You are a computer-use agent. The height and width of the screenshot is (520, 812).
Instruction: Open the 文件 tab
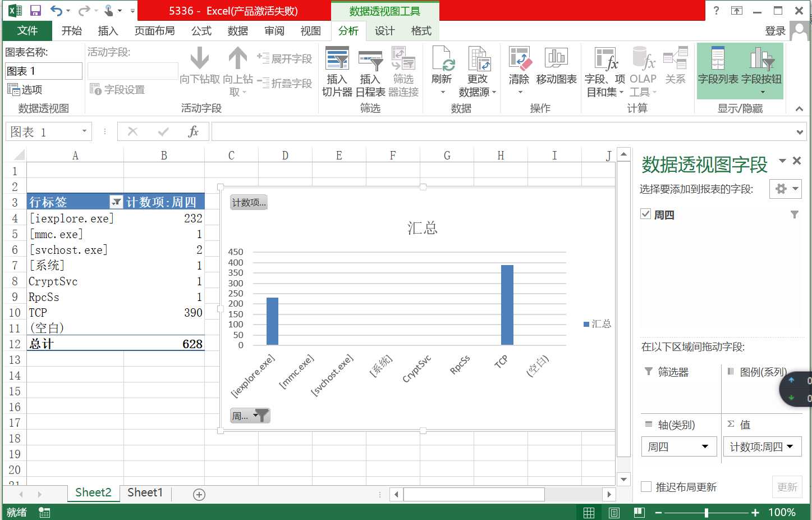pyautogui.click(x=27, y=31)
